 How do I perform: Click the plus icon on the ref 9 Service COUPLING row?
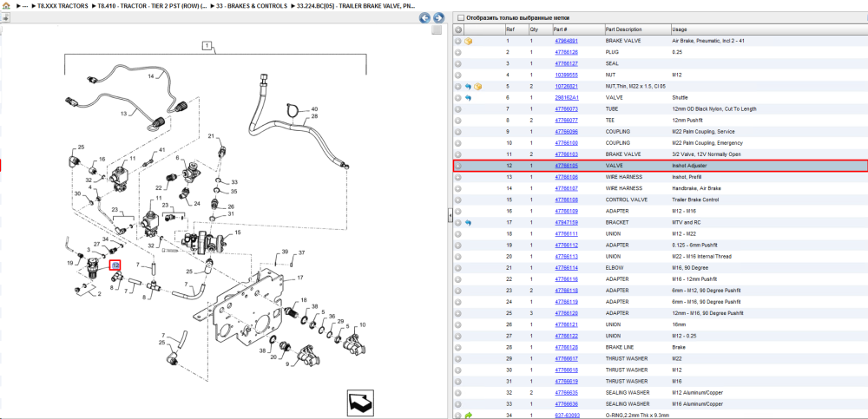pos(458,132)
